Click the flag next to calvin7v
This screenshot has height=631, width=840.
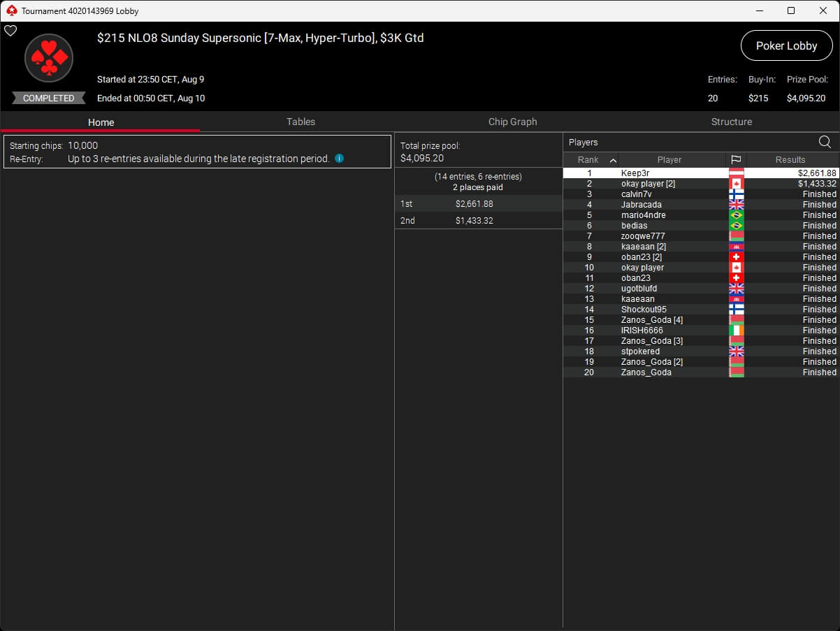coord(737,194)
